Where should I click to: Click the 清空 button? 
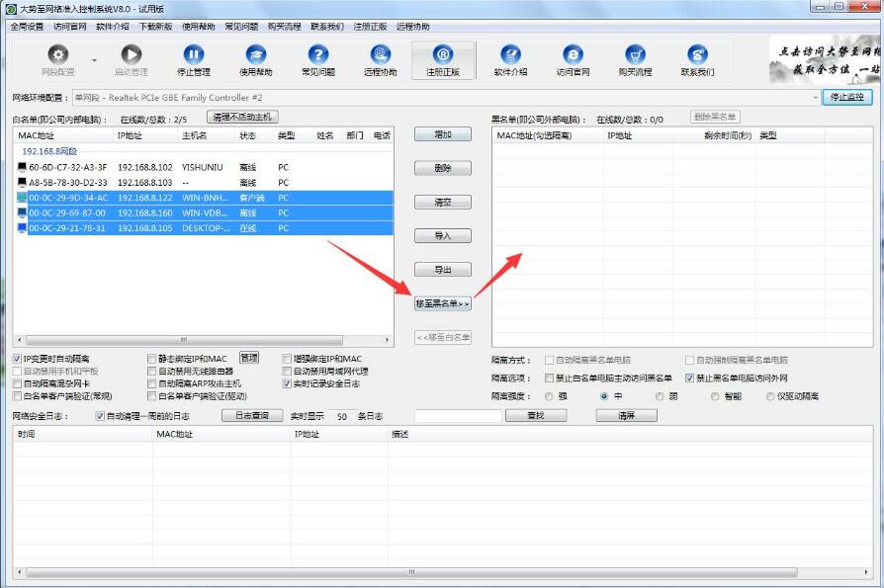point(443,202)
